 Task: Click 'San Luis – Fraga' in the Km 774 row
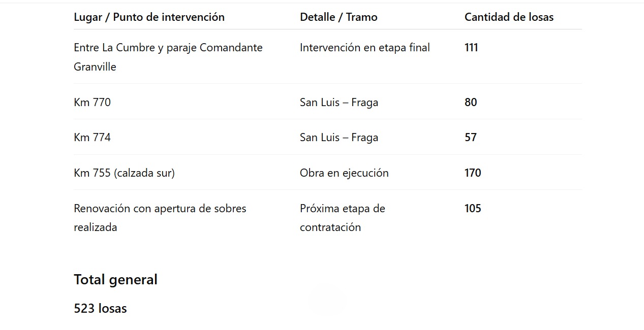tap(339, 138)
